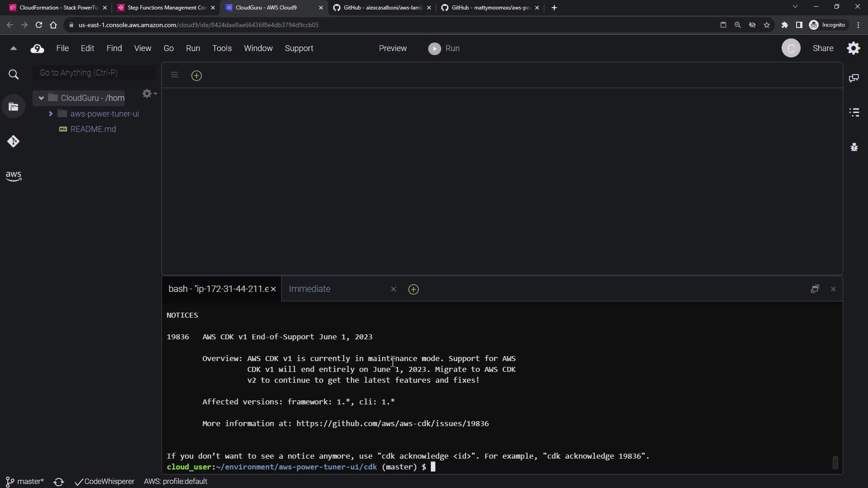Expand the aws-power-tuner-ui folder
The image size is (868, 488).
pyautogui.click(x=51, y=114)
